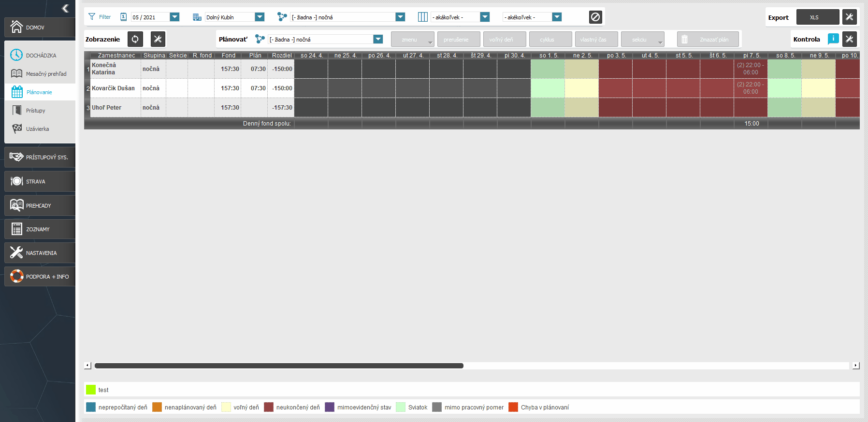Image resolution: width=868 pixels, height=422 pixels.
Task: Click Kovarčík Dušan's Plán value 07:30
Action: (258, 88)
